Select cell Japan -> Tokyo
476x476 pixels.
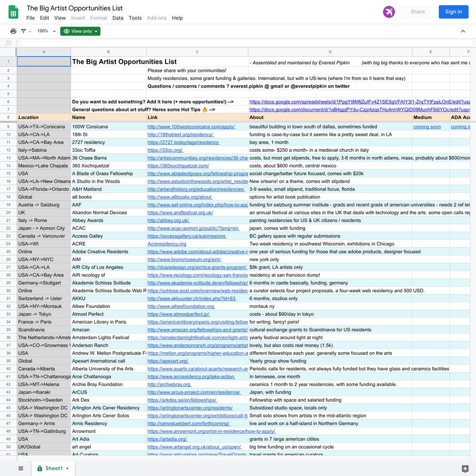tap(44, 314)
